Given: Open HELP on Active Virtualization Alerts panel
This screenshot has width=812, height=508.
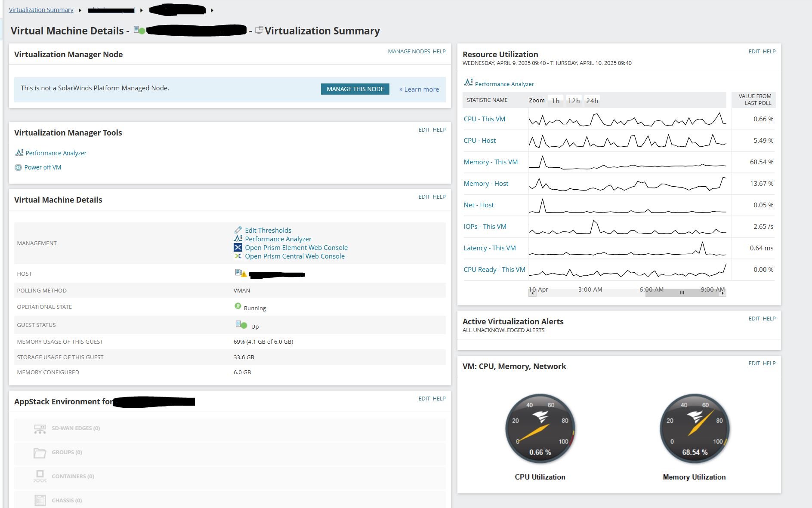Looking at the screenshot, I should tap(769, 319).
